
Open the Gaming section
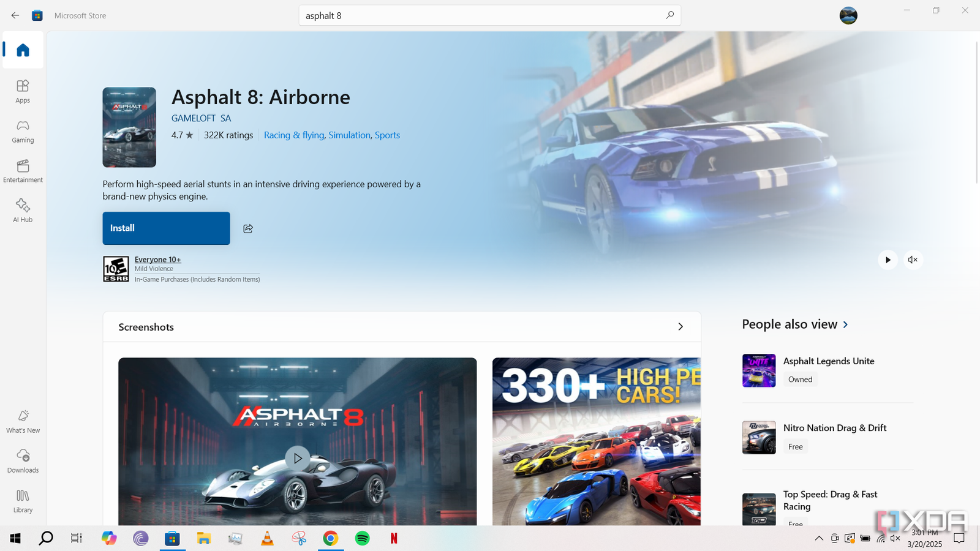click(x=23, y=131)
